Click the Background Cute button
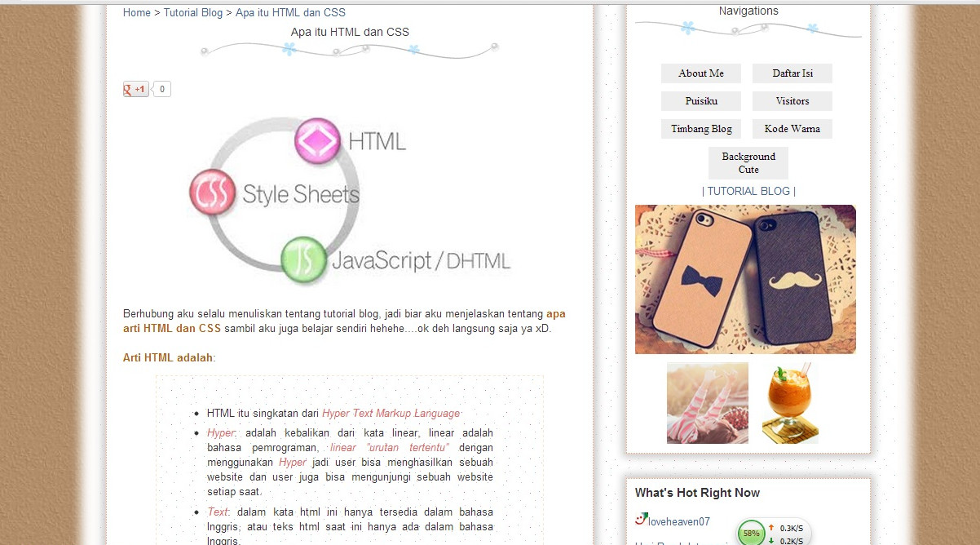 coord(748,162)
